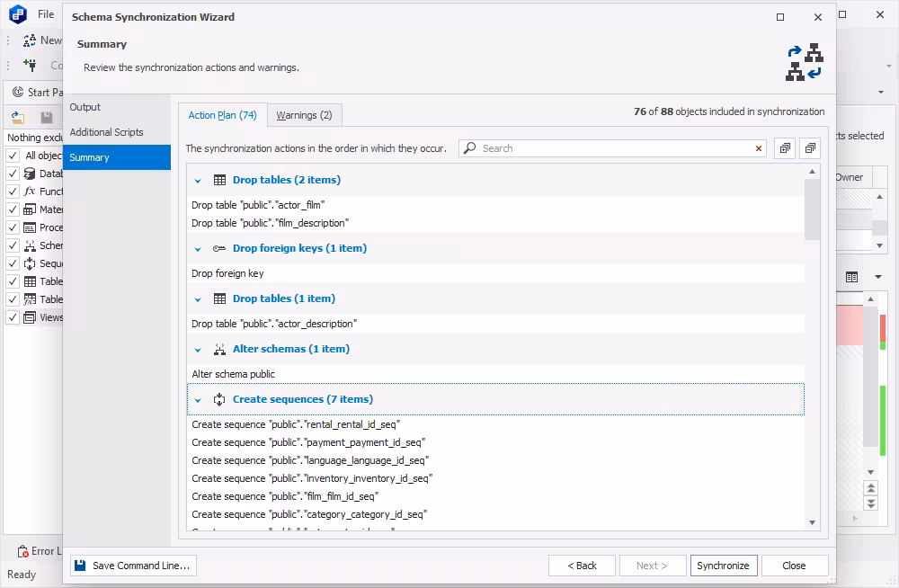Toggle the Schemas checkbox

click(13, 245)
